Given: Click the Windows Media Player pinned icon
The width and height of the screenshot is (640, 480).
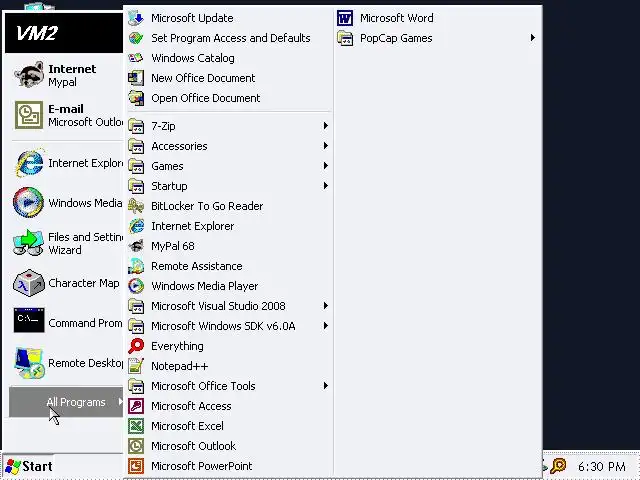Looking at the screenshot, I should tap(28, 202).
